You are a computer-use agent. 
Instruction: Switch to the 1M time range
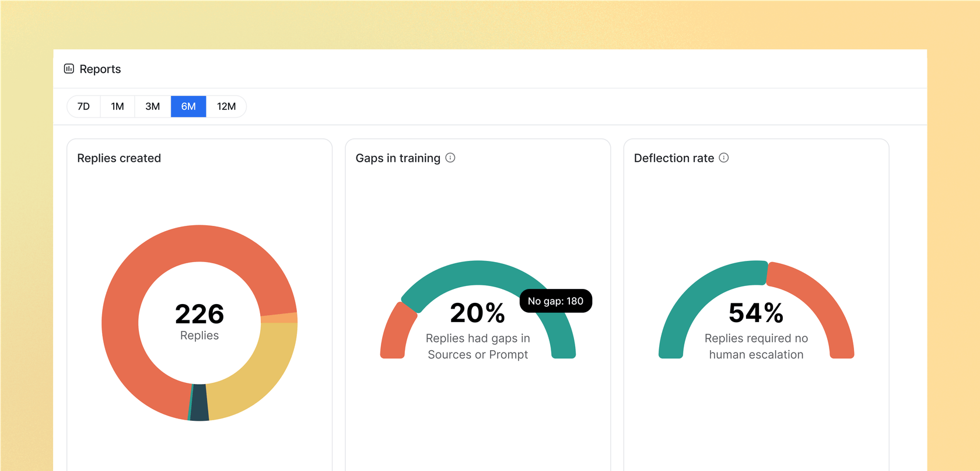117,106
